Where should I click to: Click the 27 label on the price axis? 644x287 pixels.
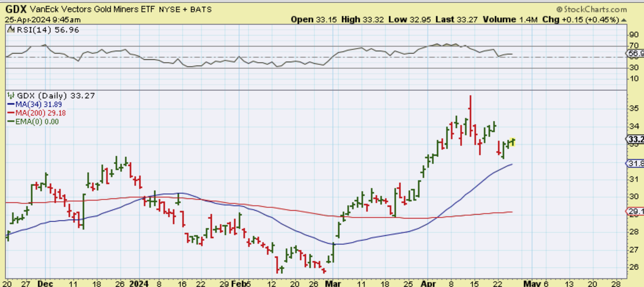(x=634, y=250)
